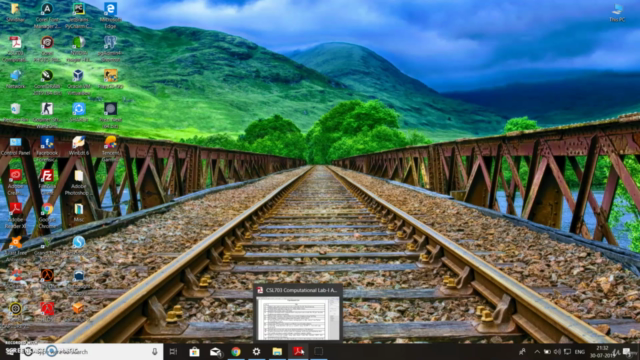Open the clock showing 21:32
640x360 pixels.
coord(602,351)
